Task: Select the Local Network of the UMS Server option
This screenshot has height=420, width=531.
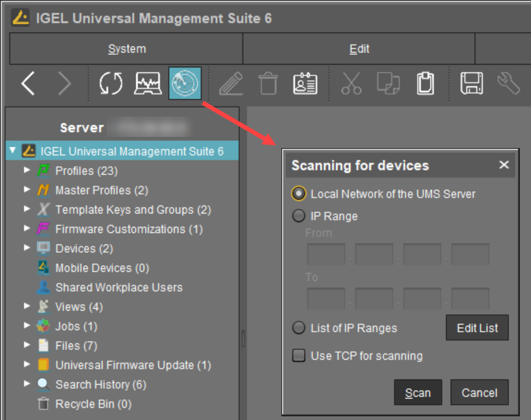Action: (298, 193)
